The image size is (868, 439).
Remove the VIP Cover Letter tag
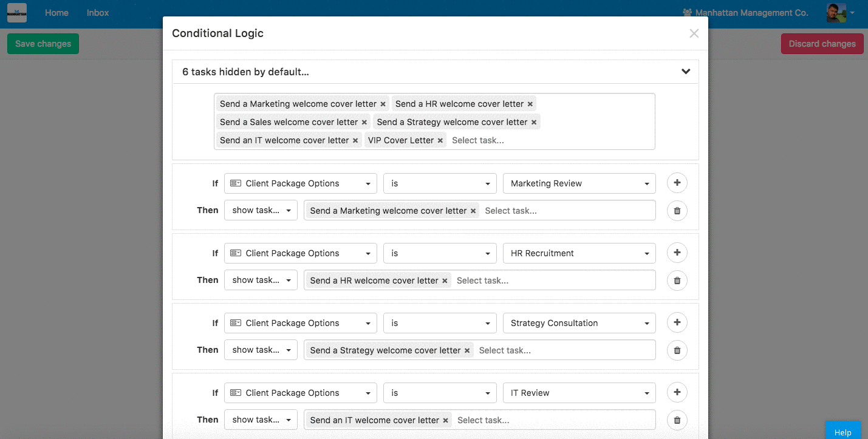tap(440, 141)
